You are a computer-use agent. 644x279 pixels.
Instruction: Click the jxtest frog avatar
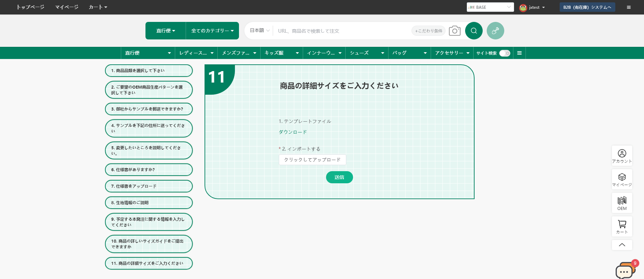pos(523,7)
